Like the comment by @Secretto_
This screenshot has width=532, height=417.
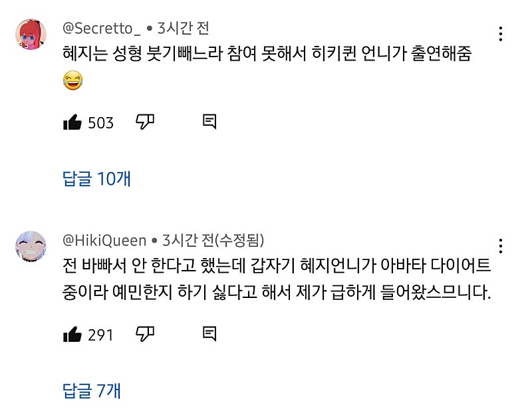click(x=72, y=122)
